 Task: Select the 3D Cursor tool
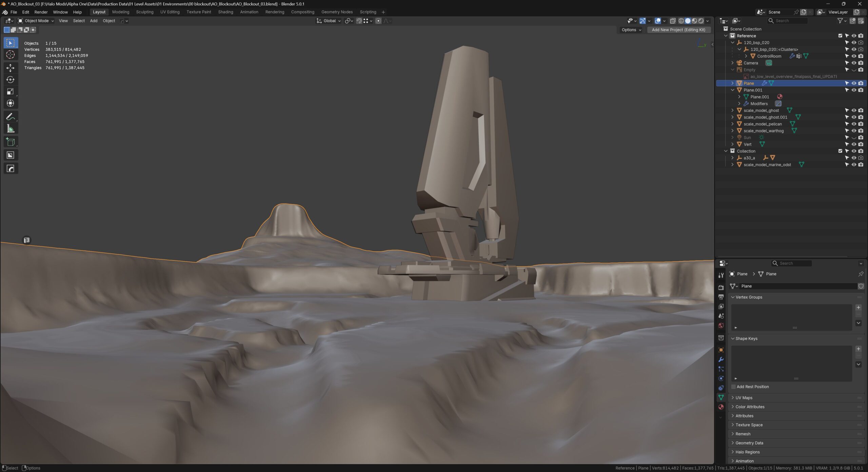pyautogui.click(x=11, y=55)
